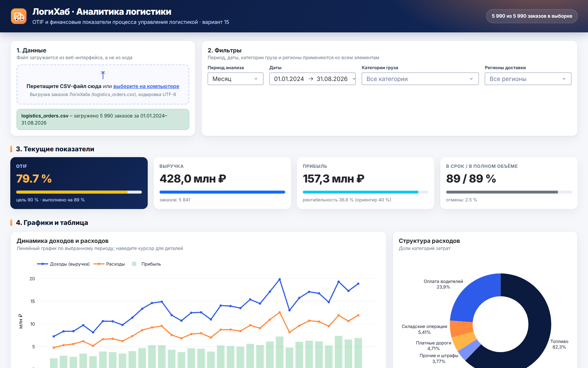Click the Динамика доходов и расходов title
The image size is (588, 368).
(63, 241)
